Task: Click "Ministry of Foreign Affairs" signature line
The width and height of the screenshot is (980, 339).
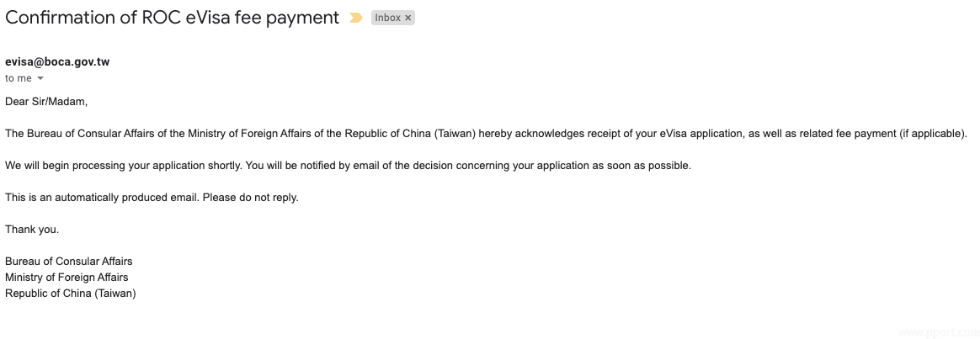Action: point(67,278)
